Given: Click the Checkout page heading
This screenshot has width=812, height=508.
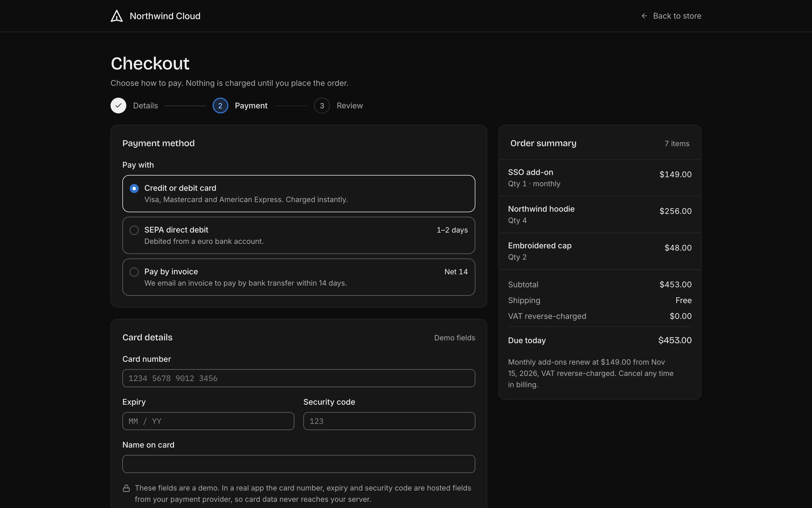Looking at the screenshot, I should point(150,63).
